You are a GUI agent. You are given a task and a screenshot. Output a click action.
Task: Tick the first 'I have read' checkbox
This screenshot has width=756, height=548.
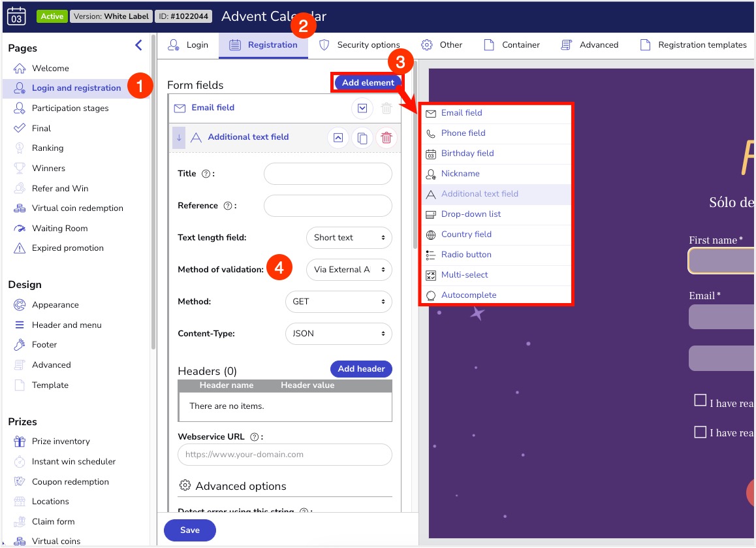(700, 400)
